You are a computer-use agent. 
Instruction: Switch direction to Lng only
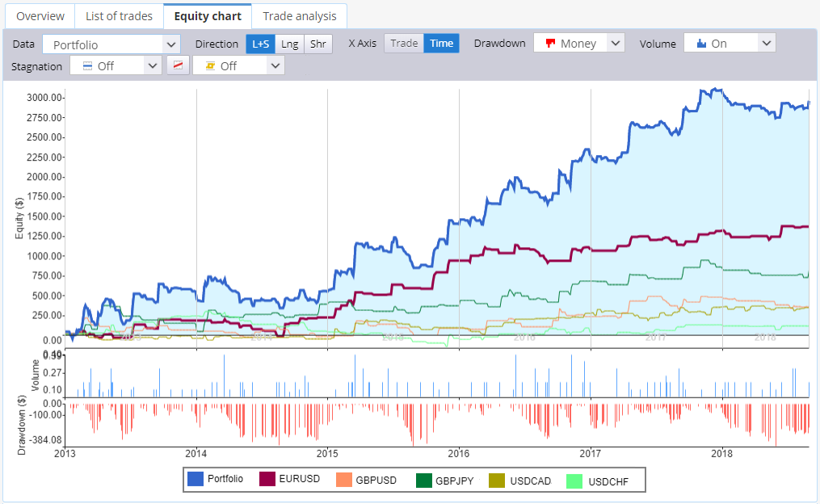290,44
